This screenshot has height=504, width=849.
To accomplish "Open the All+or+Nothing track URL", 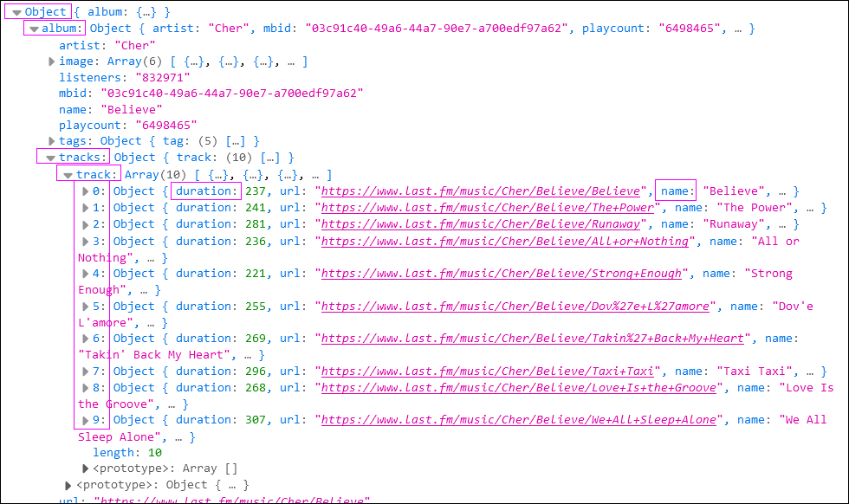I will coord(505,242).
